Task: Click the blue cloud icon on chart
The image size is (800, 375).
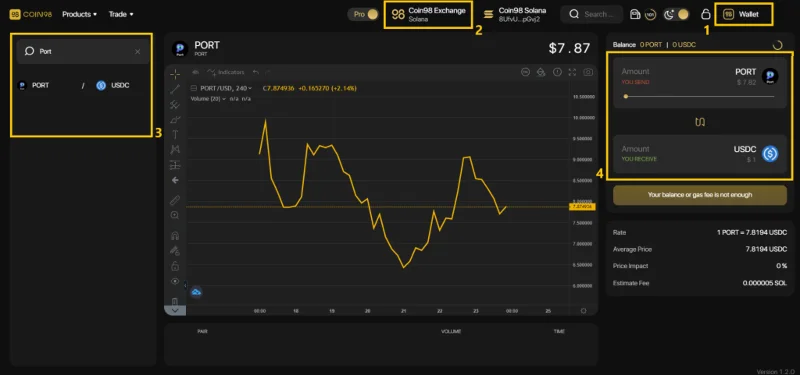Action: 196,292
